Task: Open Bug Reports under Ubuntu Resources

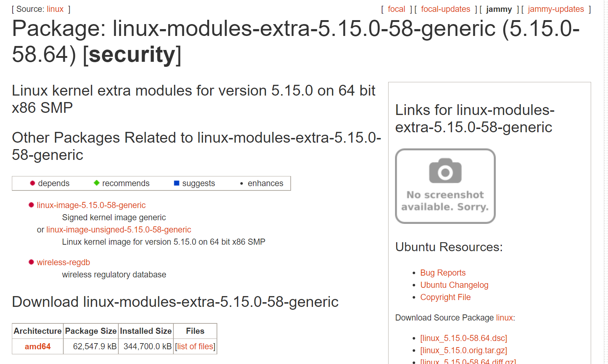Action: point(443,273)
